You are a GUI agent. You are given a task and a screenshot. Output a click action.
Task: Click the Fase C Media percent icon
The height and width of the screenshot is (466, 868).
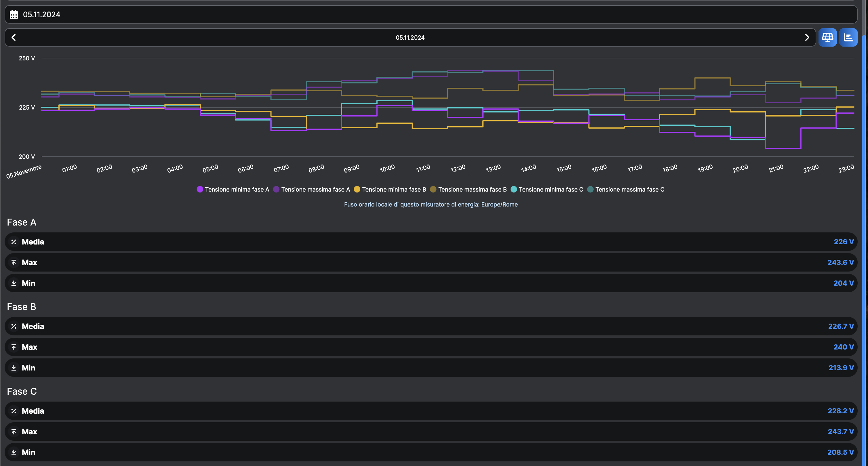(14, 411)
